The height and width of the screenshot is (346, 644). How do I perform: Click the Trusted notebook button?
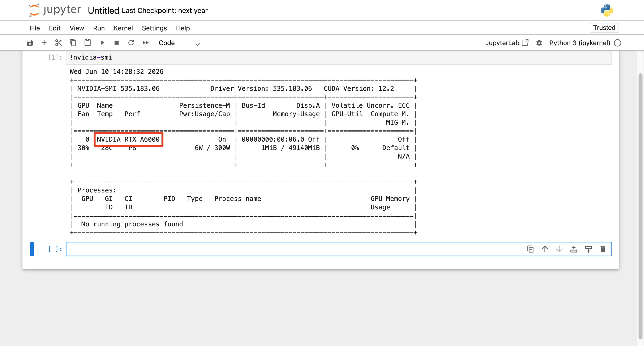[604, 27]
